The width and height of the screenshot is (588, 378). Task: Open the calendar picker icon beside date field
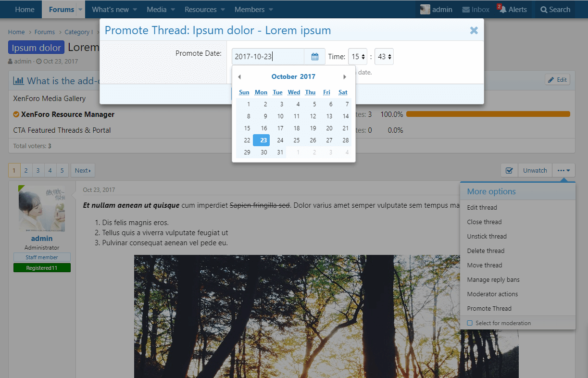[315, 57]
